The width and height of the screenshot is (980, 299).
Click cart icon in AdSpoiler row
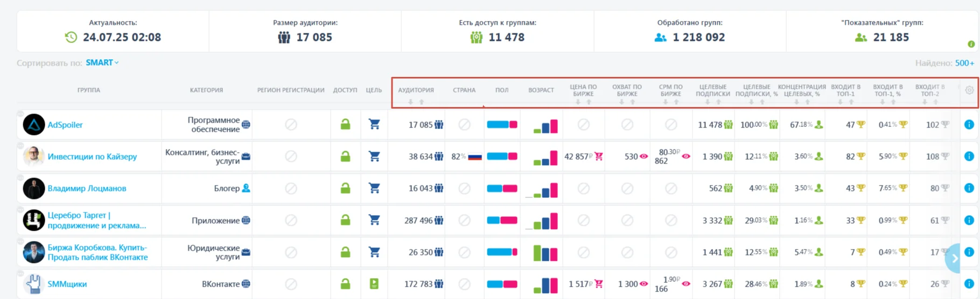pyautogui.click(x=374, y=125)
